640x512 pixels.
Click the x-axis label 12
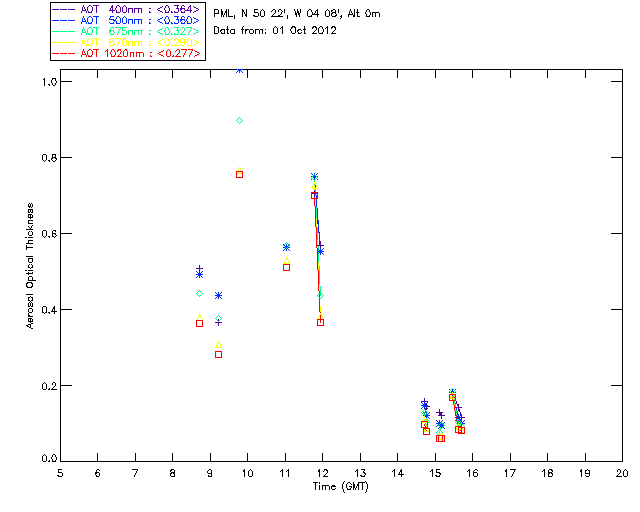pyautogui.click(x=322, y=474)
